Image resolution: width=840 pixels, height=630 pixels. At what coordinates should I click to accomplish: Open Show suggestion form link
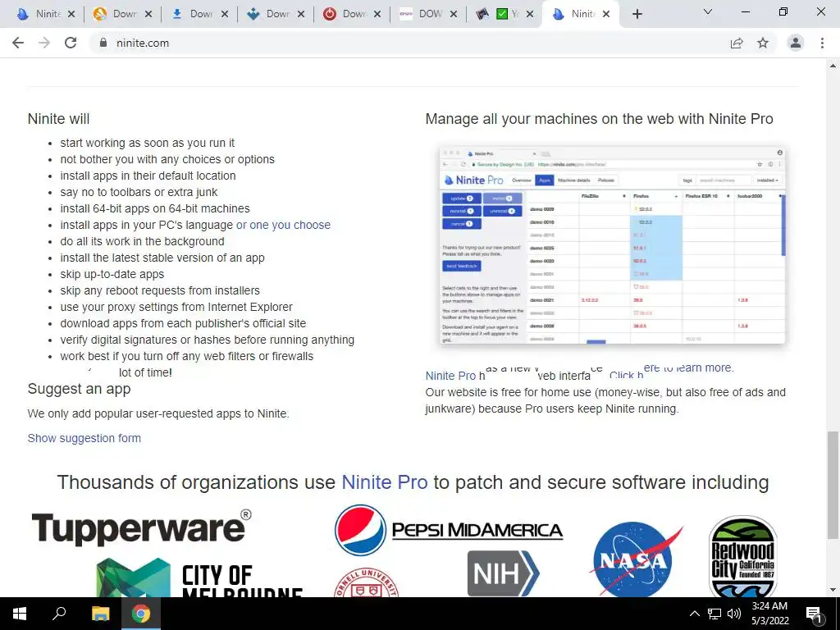[x=84, y=438]
